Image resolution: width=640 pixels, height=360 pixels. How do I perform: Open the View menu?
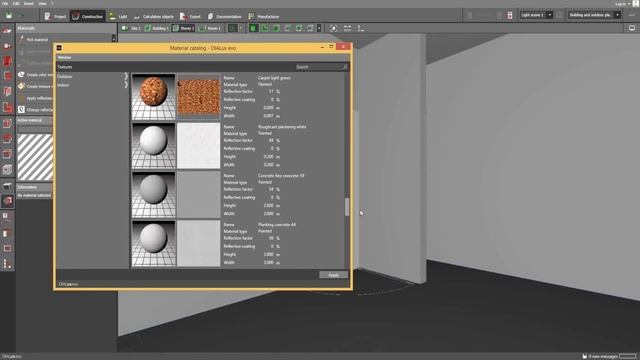42,3
